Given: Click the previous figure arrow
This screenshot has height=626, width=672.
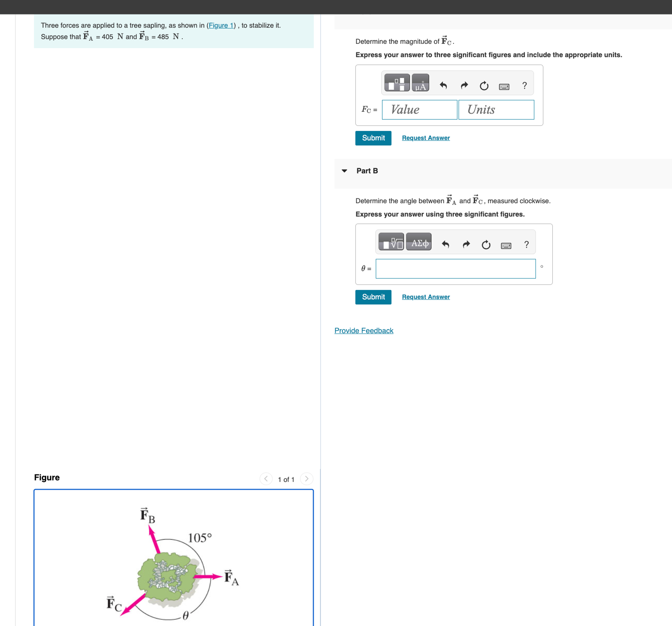Looking at the screenshot, I should click(x=266, y=479).
